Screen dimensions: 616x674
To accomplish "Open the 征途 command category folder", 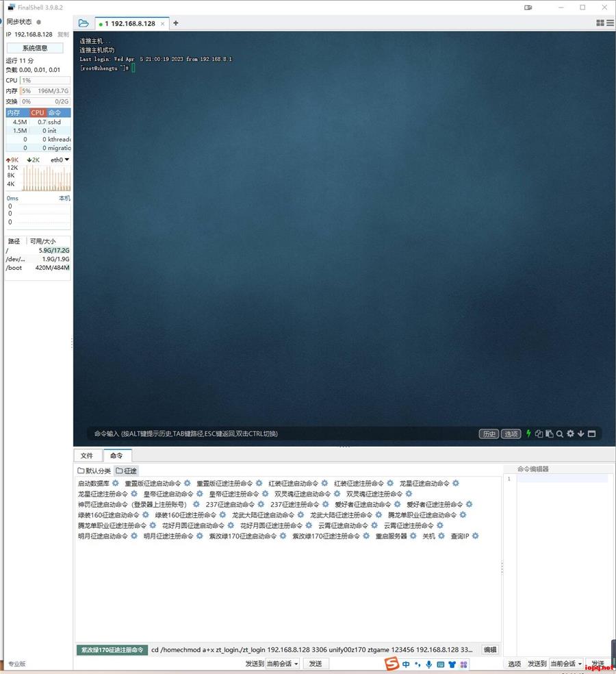I will click(x=127, y=471).
